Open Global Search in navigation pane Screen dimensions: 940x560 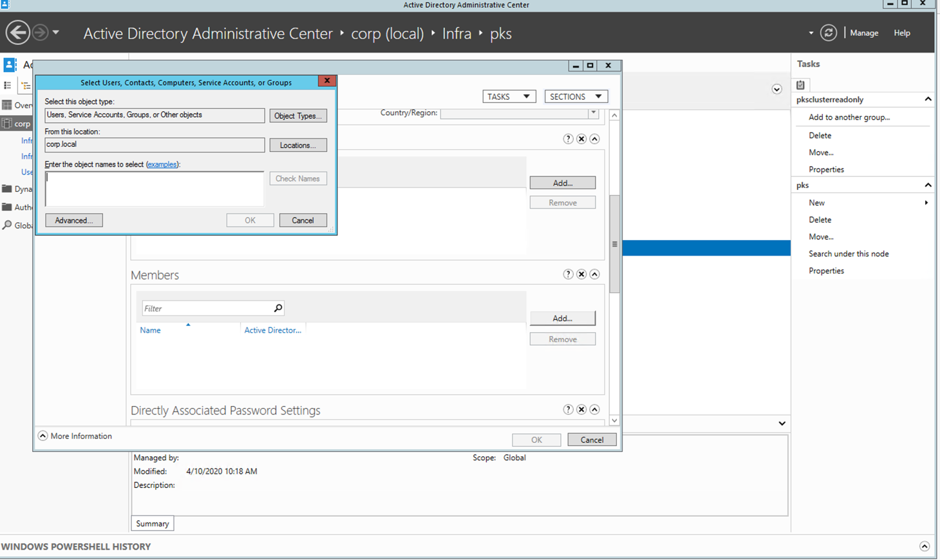coord(17,225)
